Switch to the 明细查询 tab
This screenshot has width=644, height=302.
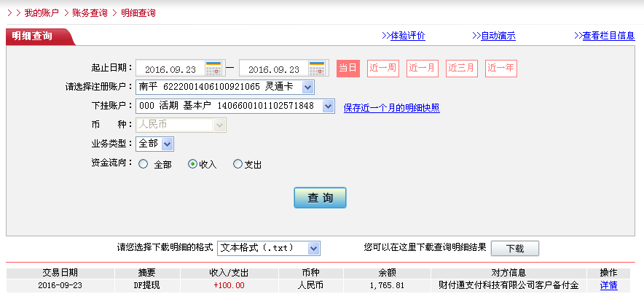(x=34, y=36)
